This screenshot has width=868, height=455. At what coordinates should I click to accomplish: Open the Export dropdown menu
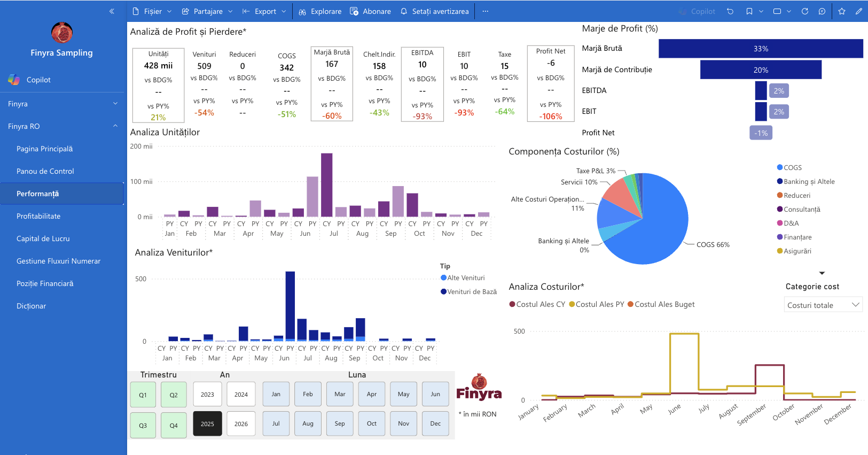[x=264, y=11]
